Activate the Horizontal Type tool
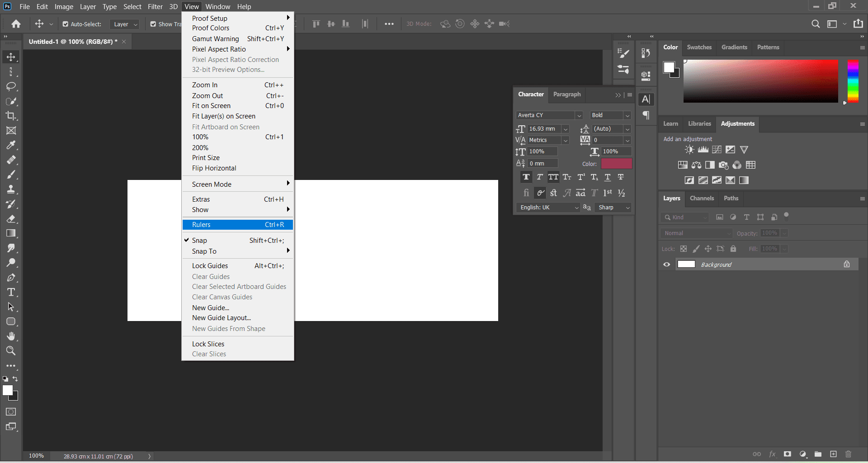 [11, 292]
